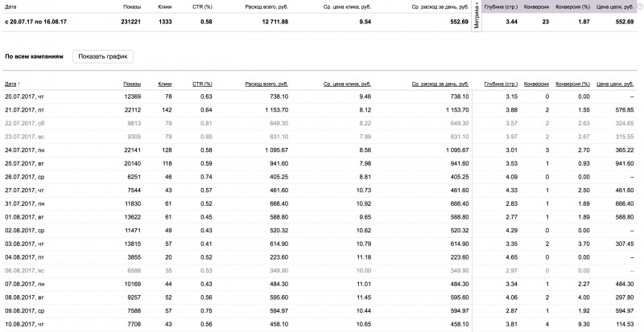Sort by Клики column header
This screenshot has width=644, height=332.
(x=165, y=84)
